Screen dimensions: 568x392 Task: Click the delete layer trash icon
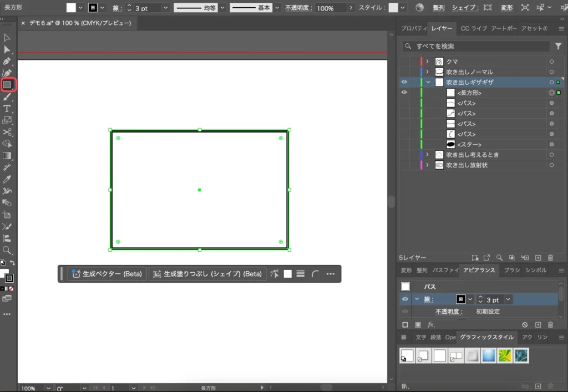tap(550, 258)
